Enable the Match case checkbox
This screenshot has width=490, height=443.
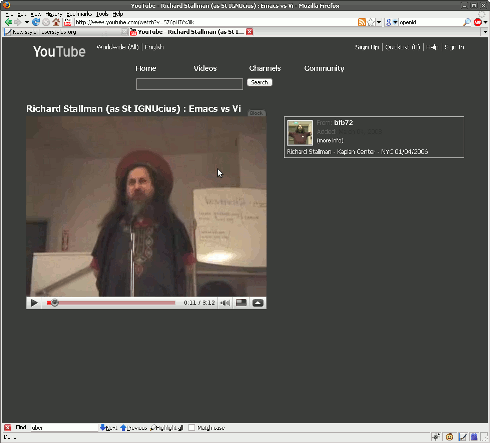(x=191, y=428)
